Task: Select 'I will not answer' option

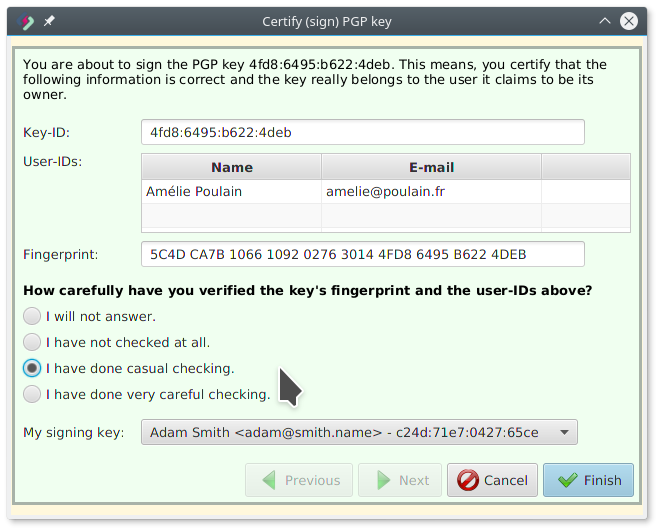Action: point(33,316)
